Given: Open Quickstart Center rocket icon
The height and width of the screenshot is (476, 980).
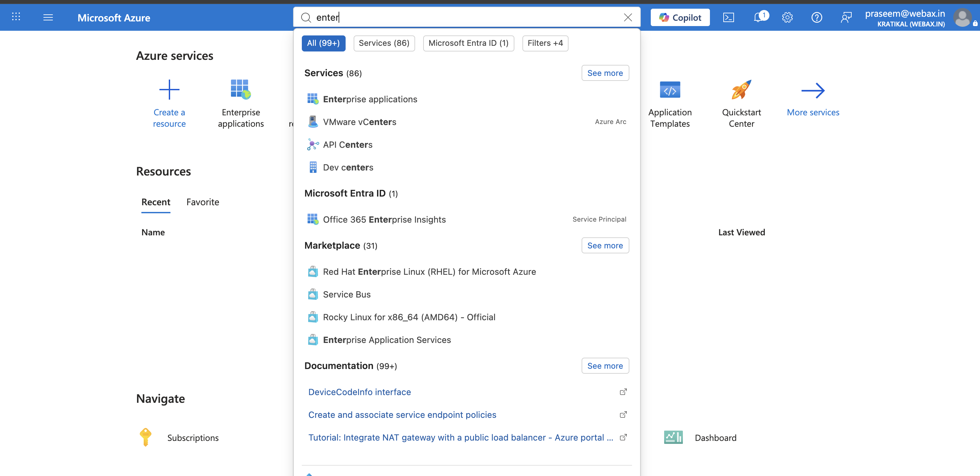Looking at the screenshot, I should (741, 90).
